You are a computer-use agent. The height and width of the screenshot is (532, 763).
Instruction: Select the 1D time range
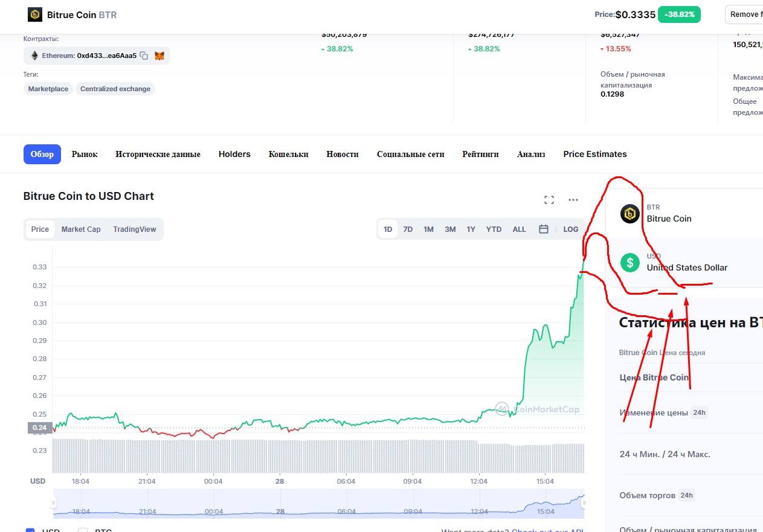coord(388,229)
